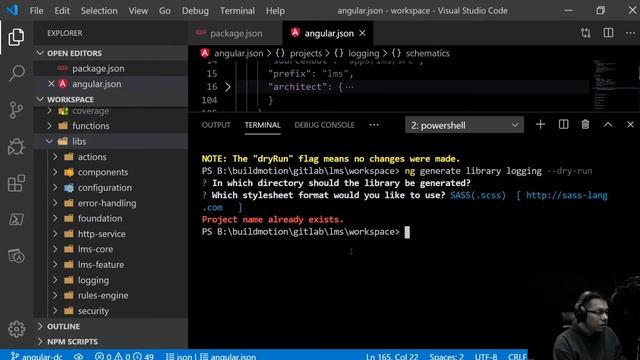Open the Extensions view
The image size is (640, 360).
pos(16,183)
